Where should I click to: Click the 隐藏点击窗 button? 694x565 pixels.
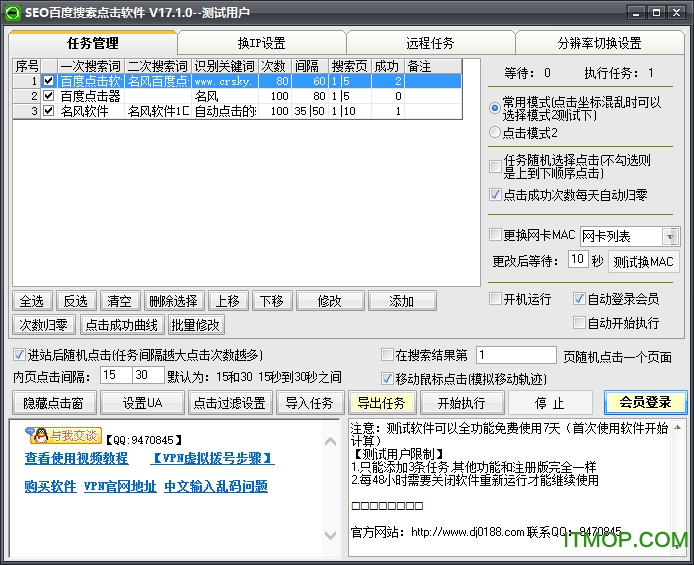click(54, 403)
